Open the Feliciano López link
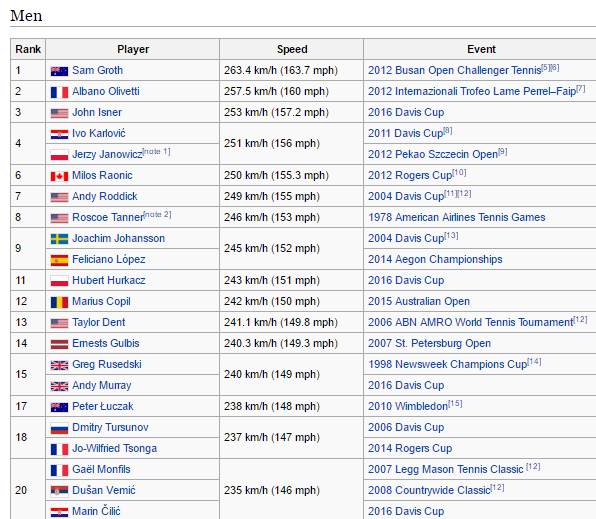 (x=109, y=259)
